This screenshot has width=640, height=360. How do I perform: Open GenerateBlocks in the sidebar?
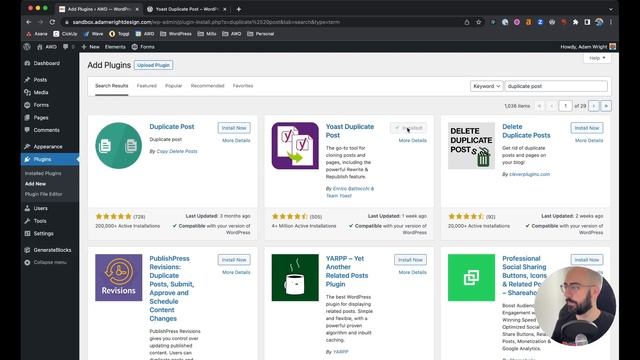pyautogui.click(x=52, y=250)
